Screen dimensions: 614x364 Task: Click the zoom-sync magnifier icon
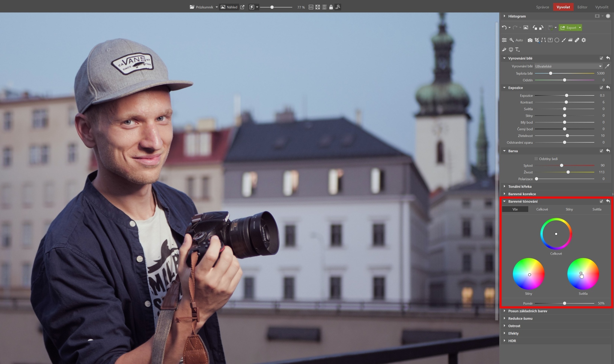click(x=338, y=7)
